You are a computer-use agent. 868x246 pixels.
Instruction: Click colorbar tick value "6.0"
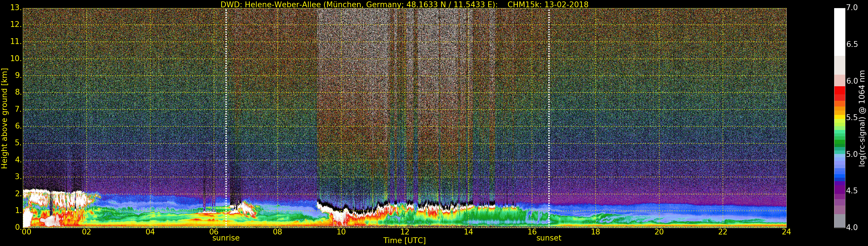(852, 81)
